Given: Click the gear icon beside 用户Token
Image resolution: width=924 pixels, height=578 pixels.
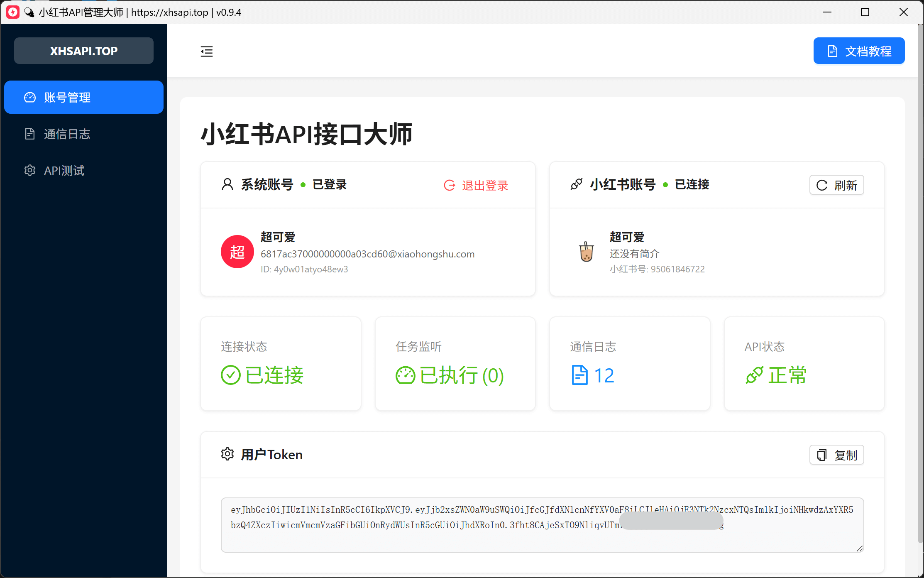Looking at the screenshot, I should (x=227, y=454).
